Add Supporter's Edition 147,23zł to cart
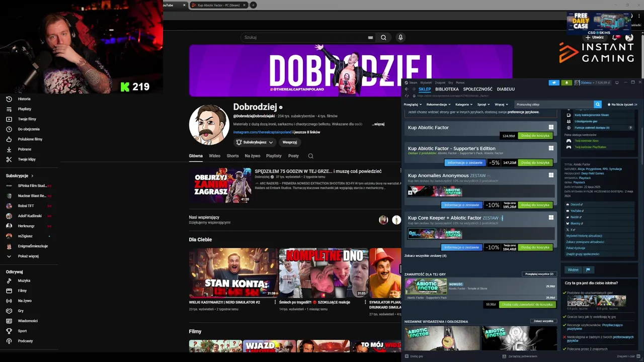 (535, 162)
